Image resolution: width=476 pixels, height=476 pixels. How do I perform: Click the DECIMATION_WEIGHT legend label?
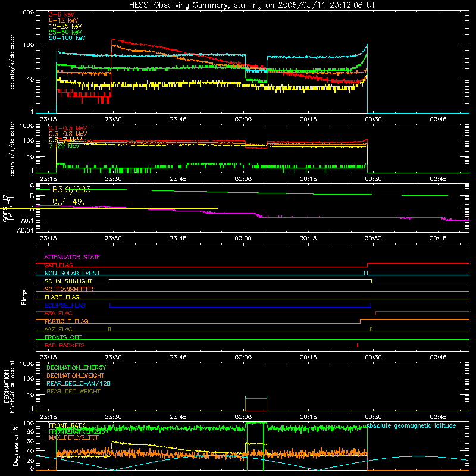coord(76,375)
